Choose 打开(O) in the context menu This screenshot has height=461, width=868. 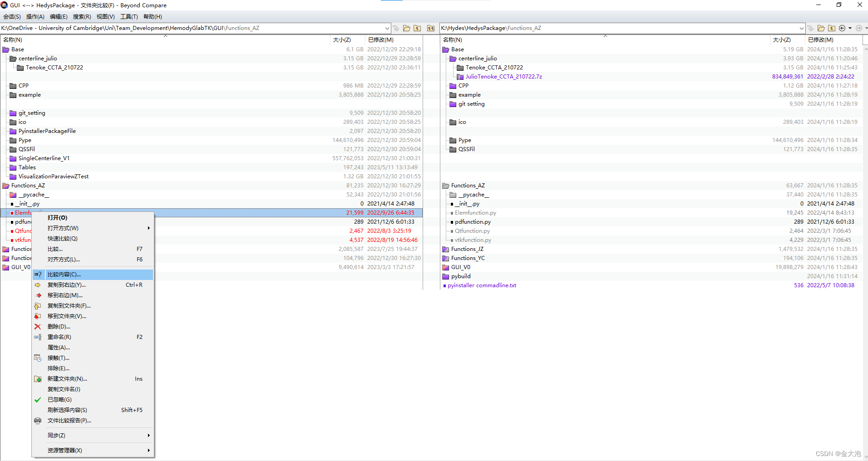pyautogui.click(x=93, y=218)
